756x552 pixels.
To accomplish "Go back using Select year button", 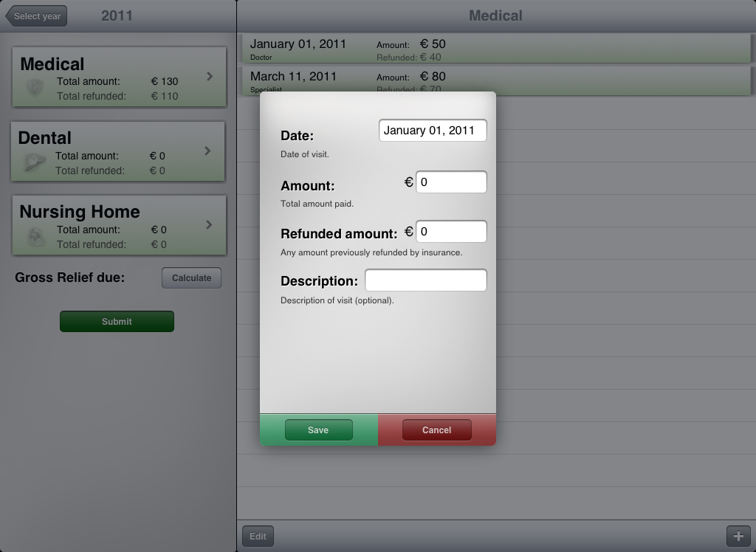I will coord(36,16).
